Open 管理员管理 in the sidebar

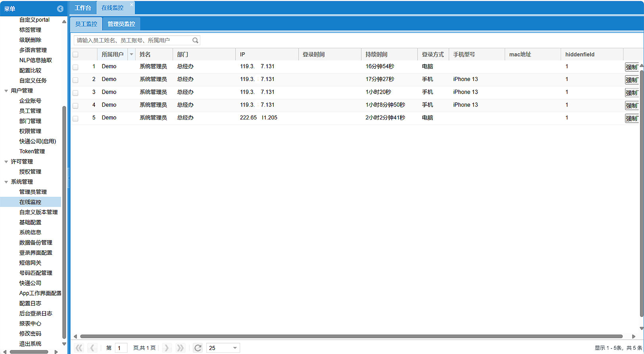click(x=33, y=192)
